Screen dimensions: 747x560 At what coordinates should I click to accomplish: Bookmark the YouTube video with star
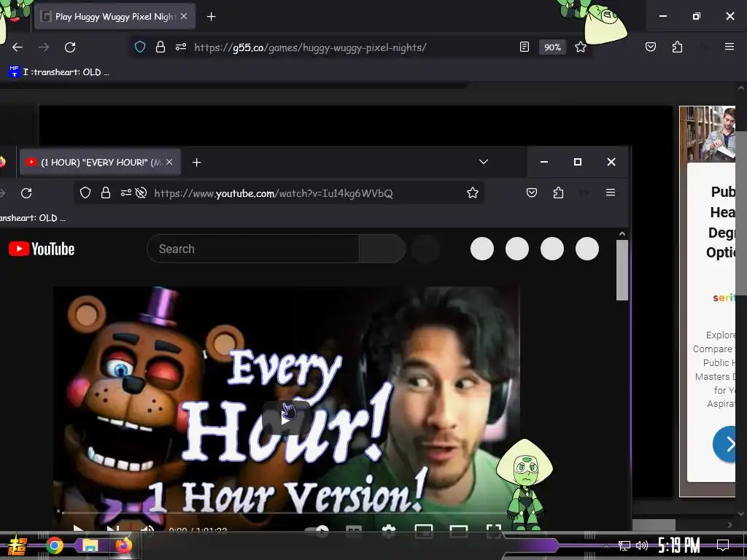(472, 192)
